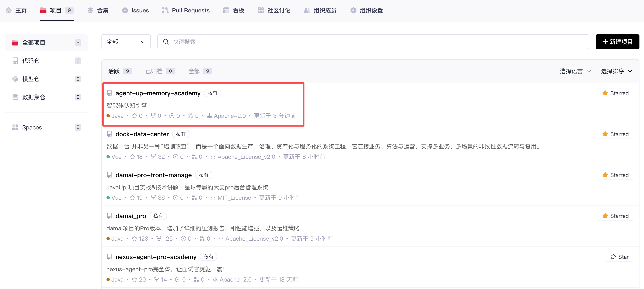
Task: Unstar the damai_pro project
Action: 615,216
